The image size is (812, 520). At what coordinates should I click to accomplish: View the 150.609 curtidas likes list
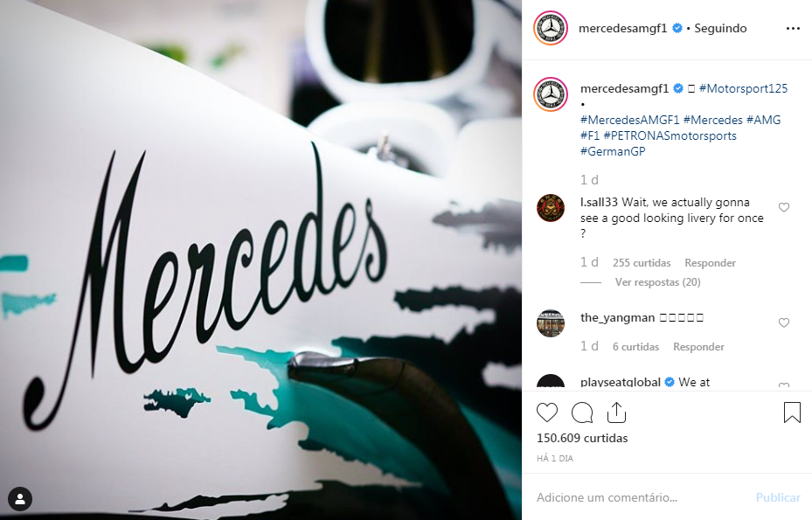pos(582,438)
